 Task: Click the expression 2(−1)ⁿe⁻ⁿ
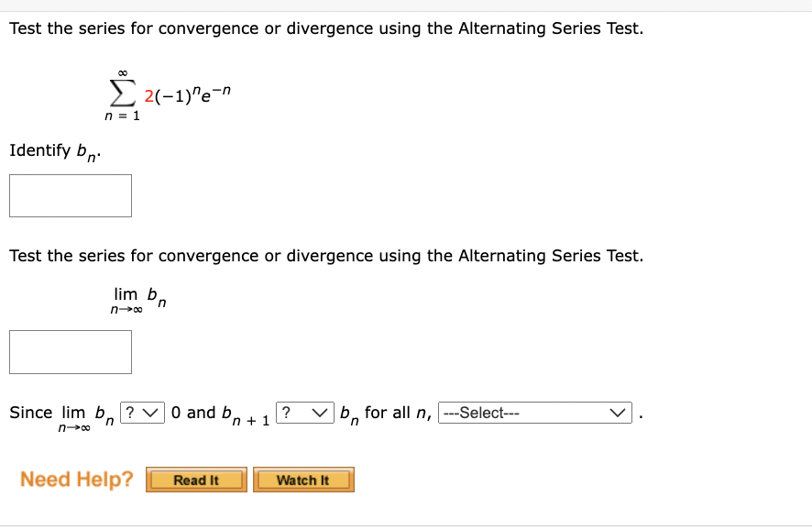coord(188,93)
